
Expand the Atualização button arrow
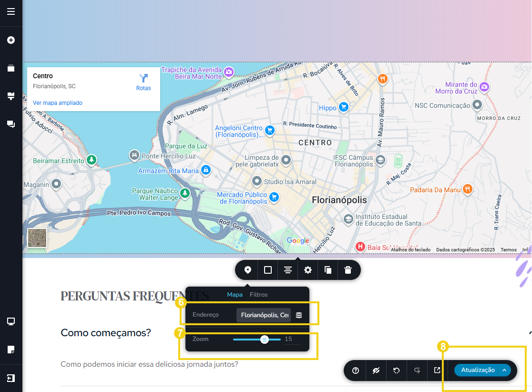pos(504,370)
